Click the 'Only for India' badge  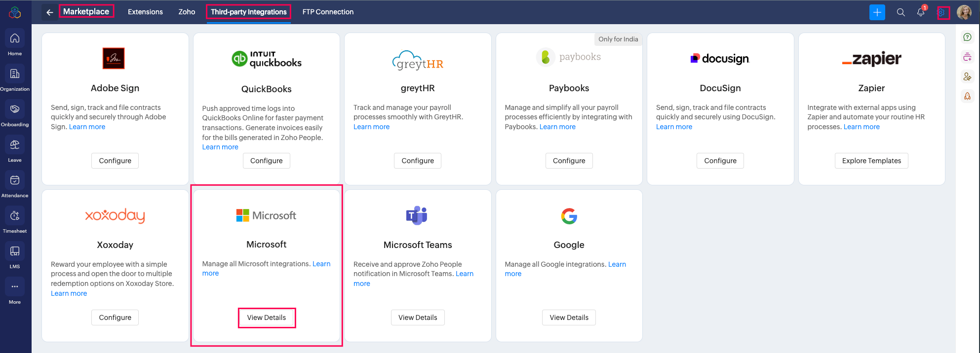(x=618, y=39)
